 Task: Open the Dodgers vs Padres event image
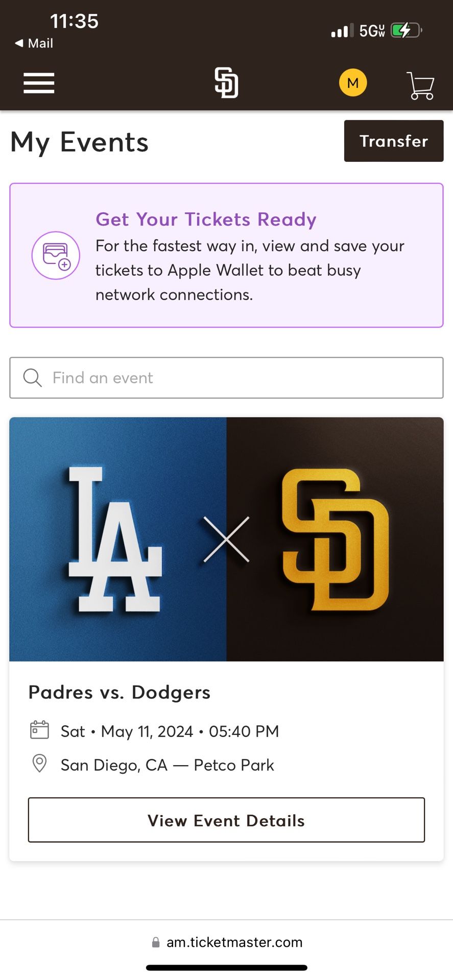click(x=226, y=539)
